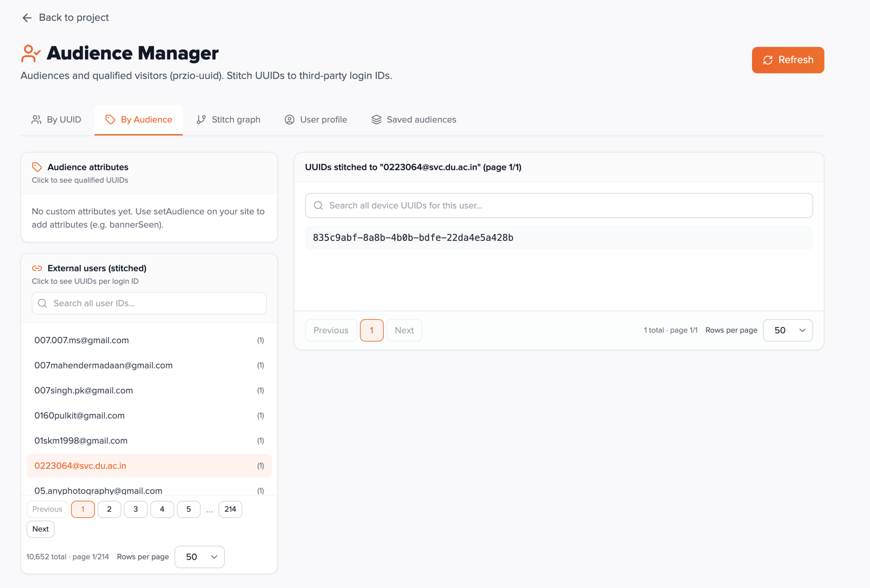Go to page 214 of external users
This screenshot has width=870, height=588.
tap(230, 509)
